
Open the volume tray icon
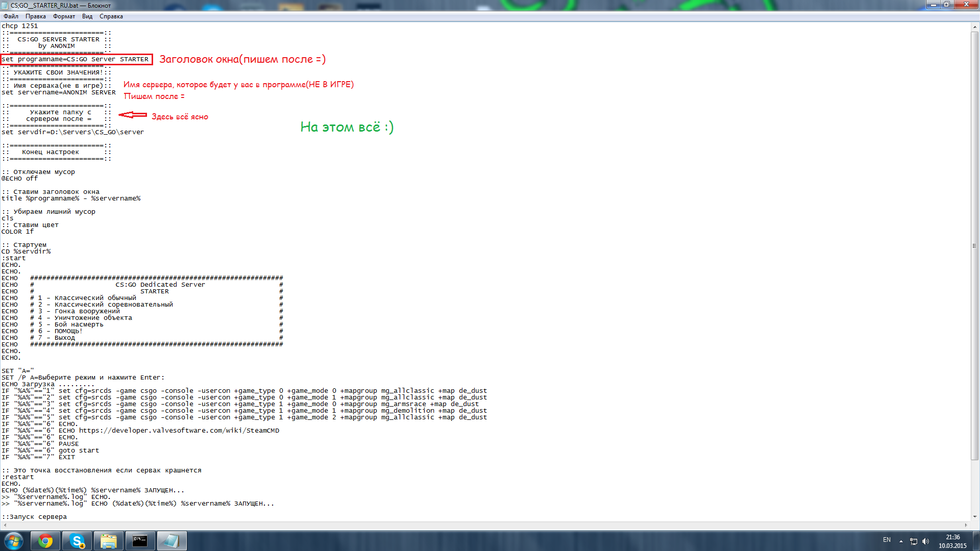point(925,541)
